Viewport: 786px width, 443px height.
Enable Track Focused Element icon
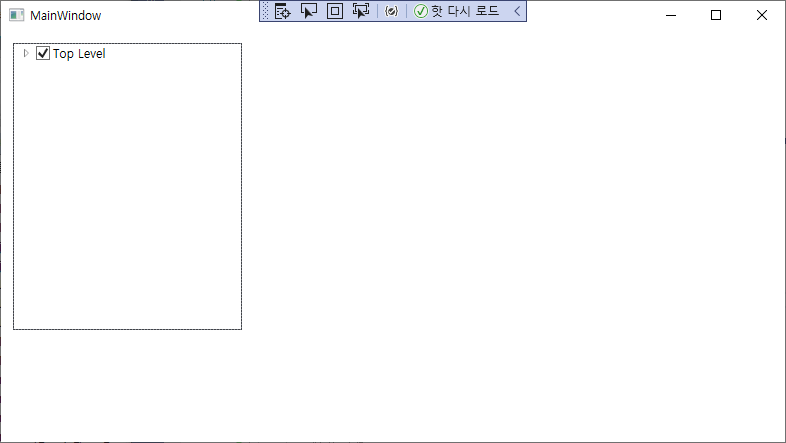(361, 11)
